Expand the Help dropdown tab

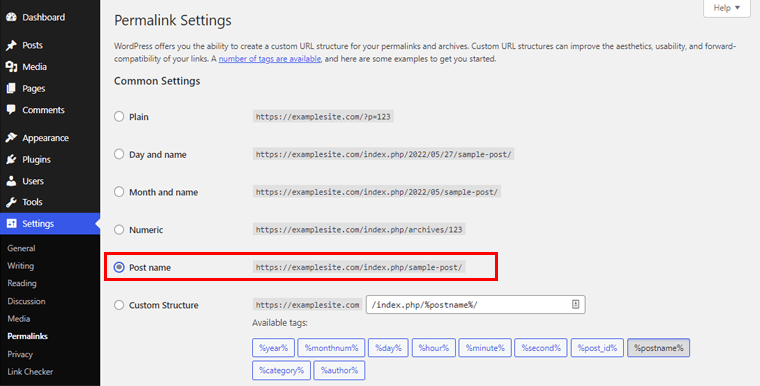[727, 8]
